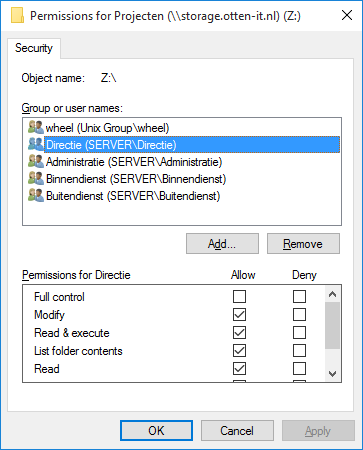This screenshot has height=450, width=363.
Task: Select wheel (Unix Group\wheel) in list
Action: [x=107, y=128]
